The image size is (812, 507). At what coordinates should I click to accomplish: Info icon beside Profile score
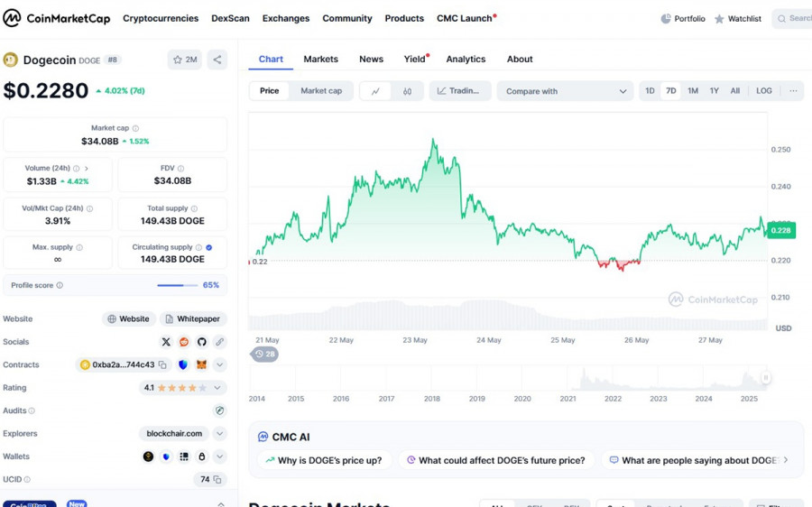click(60, 285)
